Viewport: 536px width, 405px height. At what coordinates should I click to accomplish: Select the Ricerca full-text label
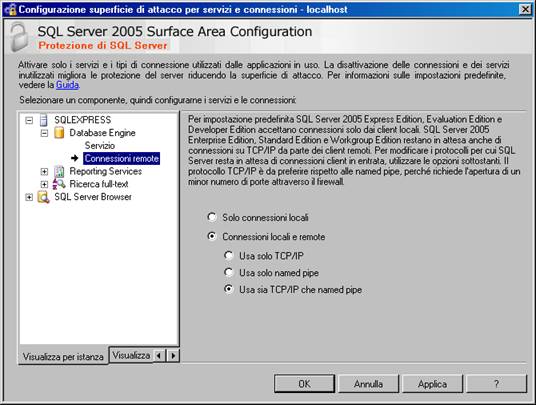[x=99, y=184]
